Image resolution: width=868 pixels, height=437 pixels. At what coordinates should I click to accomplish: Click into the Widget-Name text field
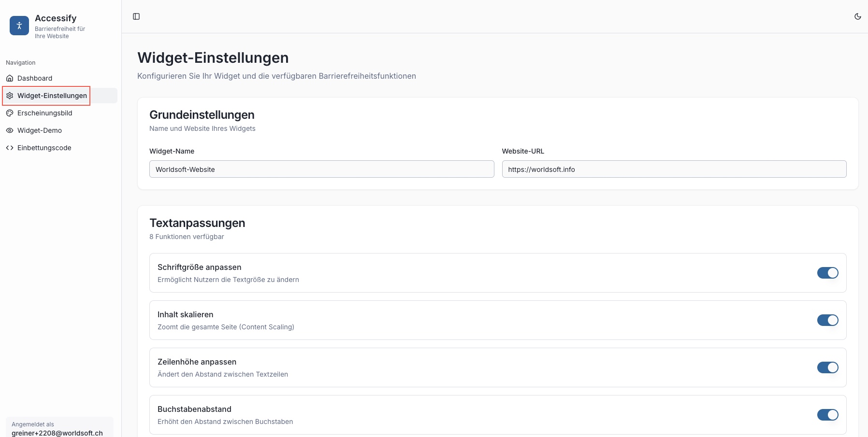(321, 169)
